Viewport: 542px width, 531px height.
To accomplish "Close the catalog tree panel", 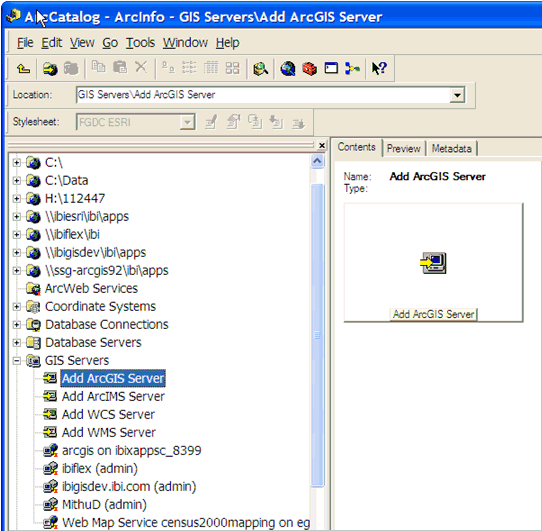I will pyautogui.click(x=322, y=146).
